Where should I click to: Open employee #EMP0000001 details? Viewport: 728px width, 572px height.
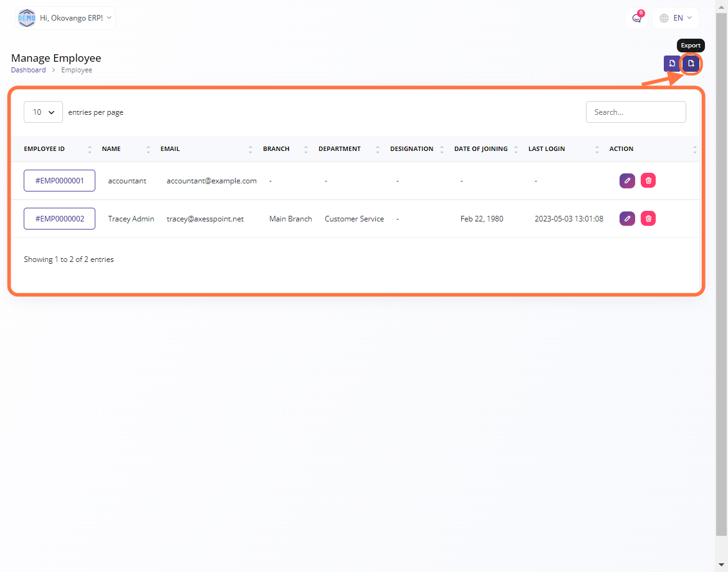click(x=59, y=181)
